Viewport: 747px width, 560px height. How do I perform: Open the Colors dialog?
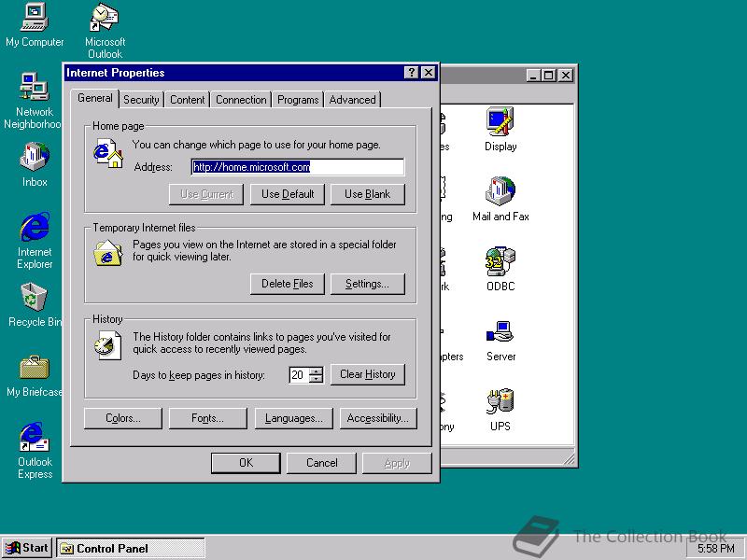tap(123, 418)
